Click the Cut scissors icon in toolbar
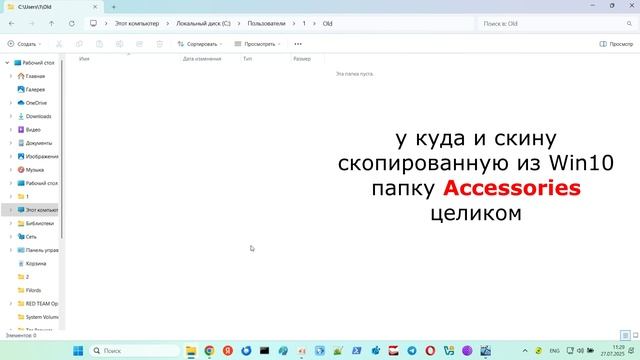This screenshot has width=640, height=360. pyautogui.click(x=59, y=44)
